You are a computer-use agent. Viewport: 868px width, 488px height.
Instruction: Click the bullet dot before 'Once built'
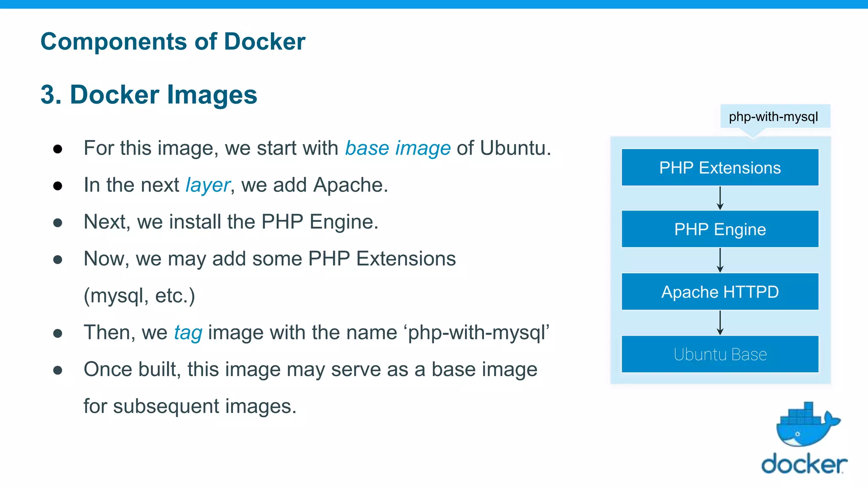[58, 370]
